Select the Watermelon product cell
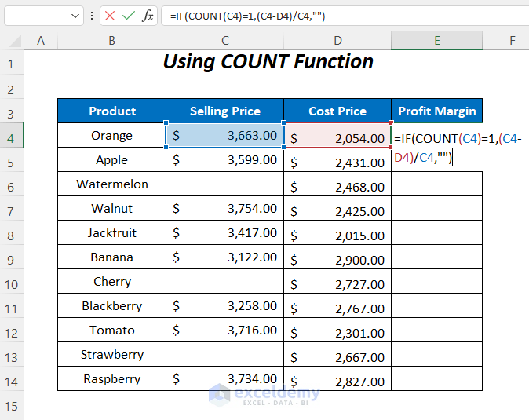Screen dimensions: 529x420 (111, 184)
